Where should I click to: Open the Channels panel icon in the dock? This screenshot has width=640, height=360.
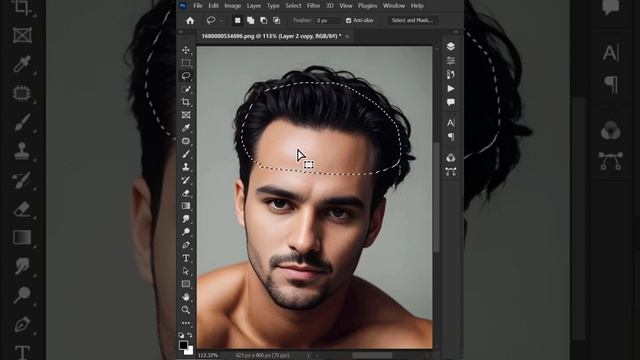coord(451,158)
